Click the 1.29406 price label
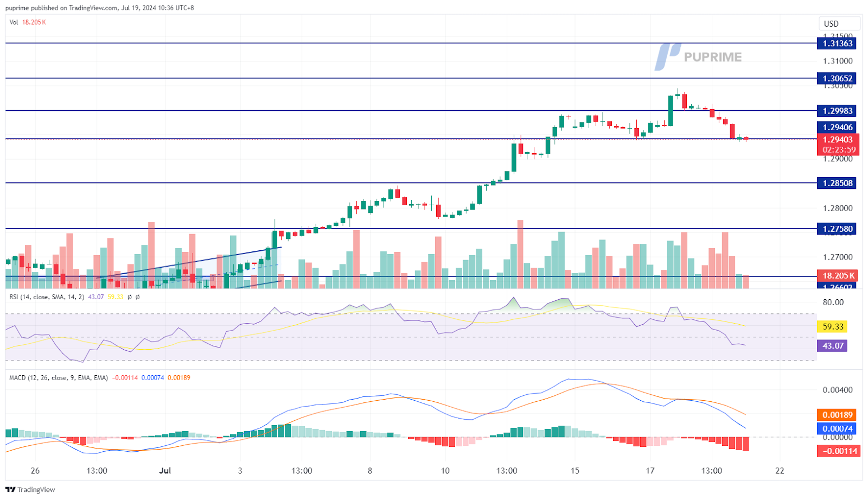The height and width of the screenshot is (499, 868). (x=838, y=127)
